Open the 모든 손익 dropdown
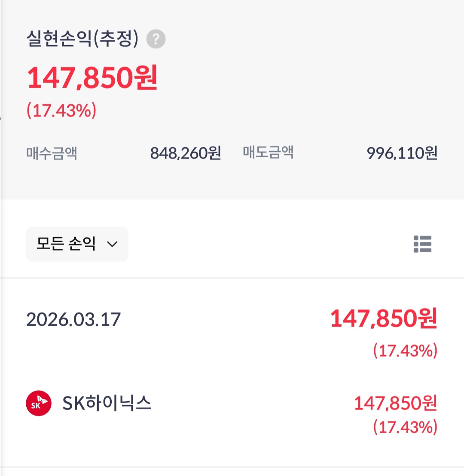 point(77,244)
